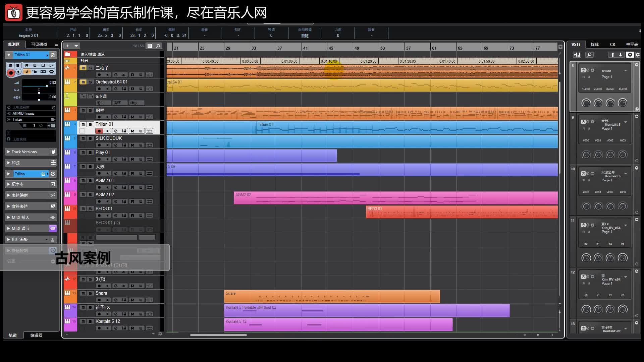Switch to the 编辑器 tab at the bottom

coord(36,335)
